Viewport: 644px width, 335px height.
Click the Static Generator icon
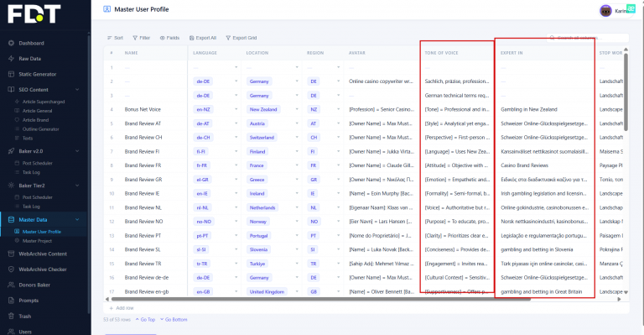point(11,75)
